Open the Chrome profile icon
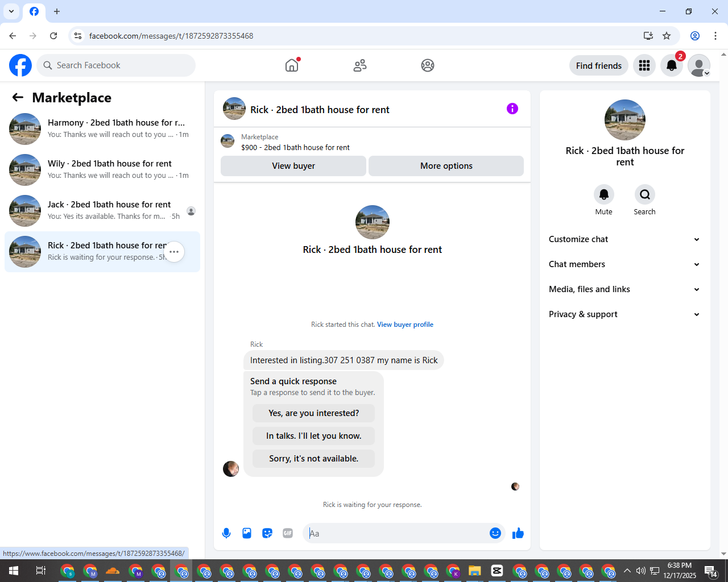Screen dimensions: 728x582 (695, 36)
